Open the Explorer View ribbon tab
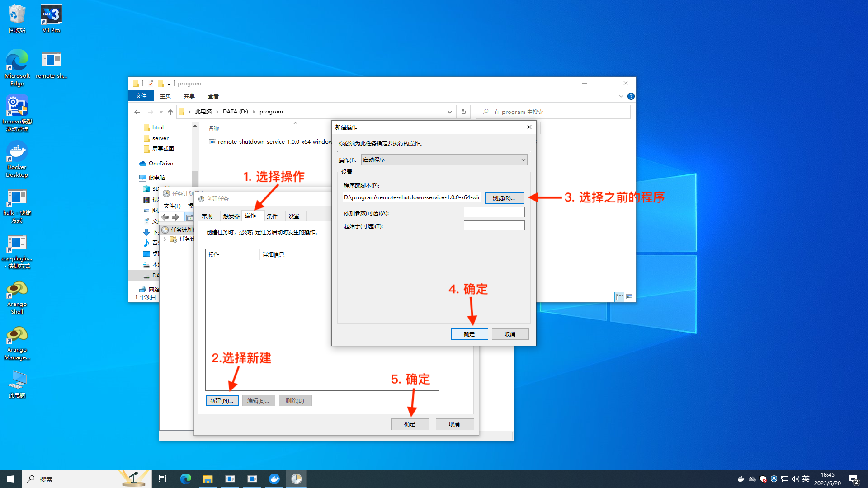This screenshot has height=488, width=868. coord(213,96)
